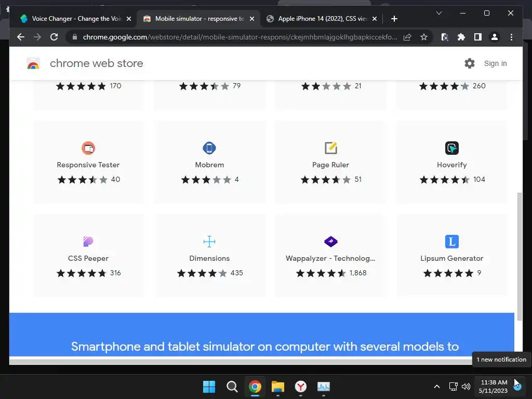
Task: Open File Explorer from taskbar
Action: point(278,387)
